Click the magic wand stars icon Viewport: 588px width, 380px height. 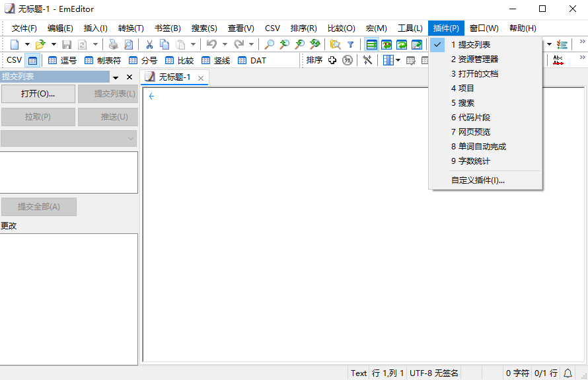[x=367, y=60]
